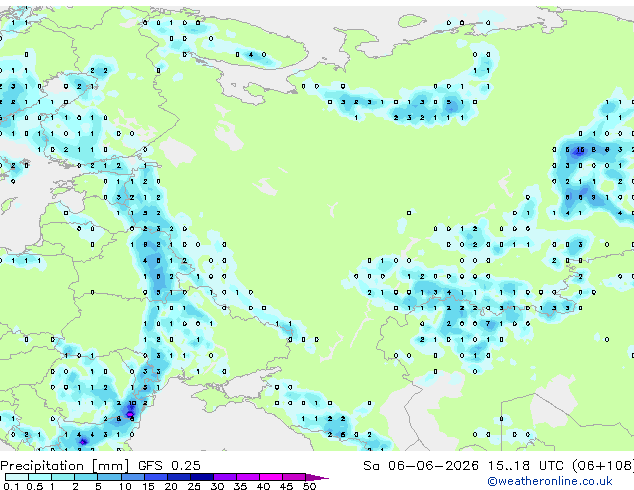634x490 pixels.
Task: Click the over-50 legend arrow tip
Action: 317,477
